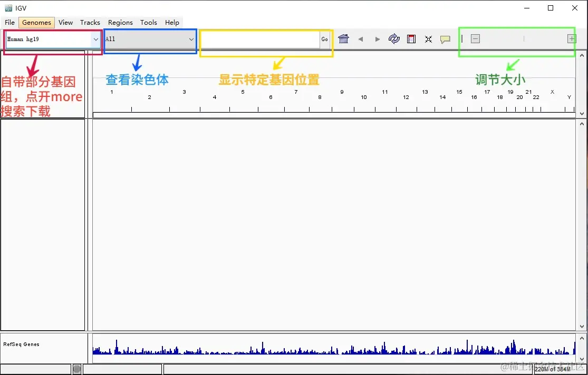Select chromosome 13 on the ruler
The height and width of the screenshot is (375, 588).
425,92
